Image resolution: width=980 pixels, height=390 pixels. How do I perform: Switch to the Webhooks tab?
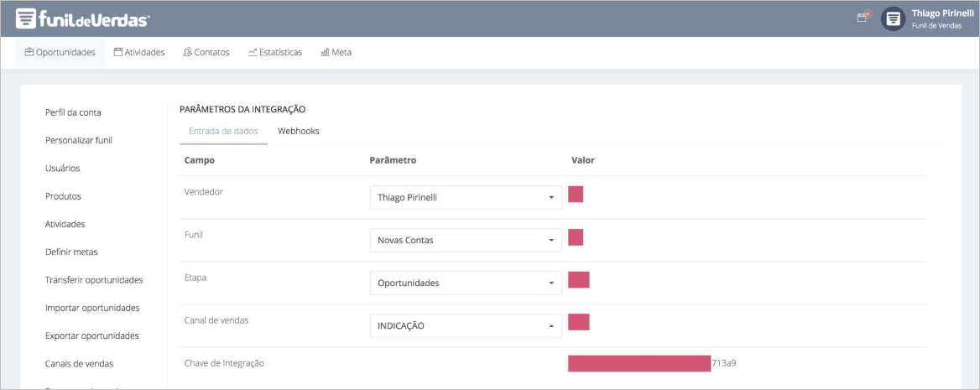tap(298, 132)
